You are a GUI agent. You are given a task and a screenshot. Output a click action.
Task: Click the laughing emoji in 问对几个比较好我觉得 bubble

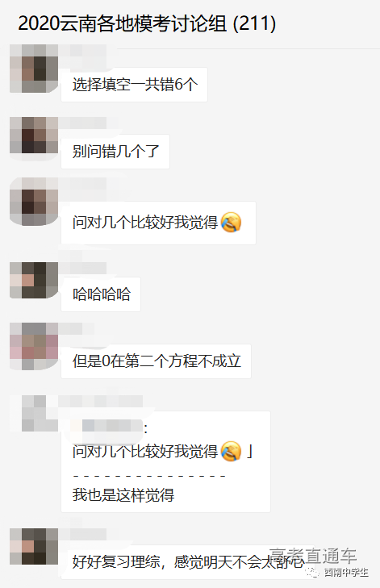click(x=231, y=223)
